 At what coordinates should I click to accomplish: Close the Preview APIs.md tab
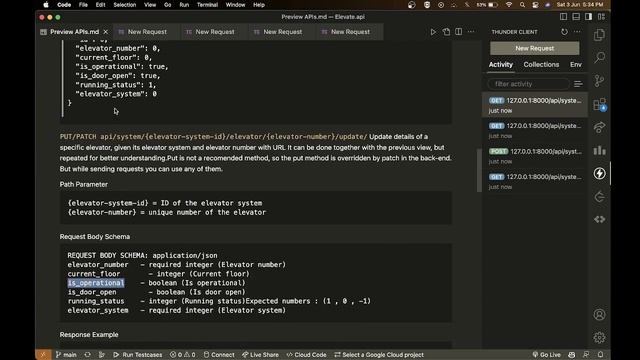pos(106,32)
